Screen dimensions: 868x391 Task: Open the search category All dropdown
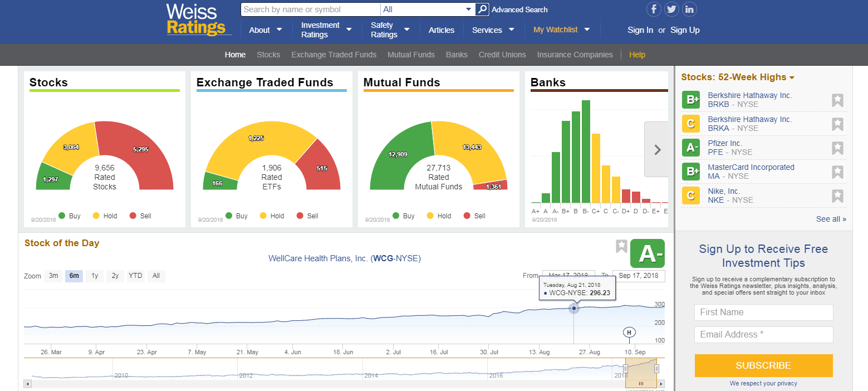tap(428, 9)
